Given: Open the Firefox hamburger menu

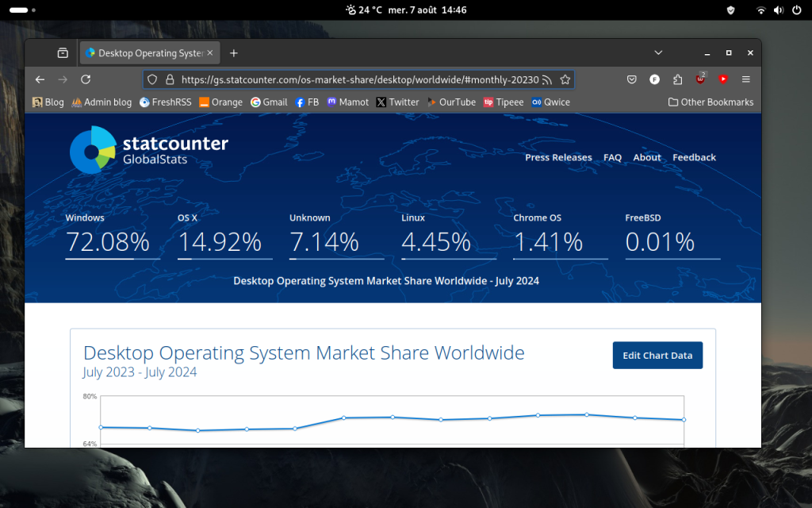Looking at the screenshot, I should [x=745, y=79].
